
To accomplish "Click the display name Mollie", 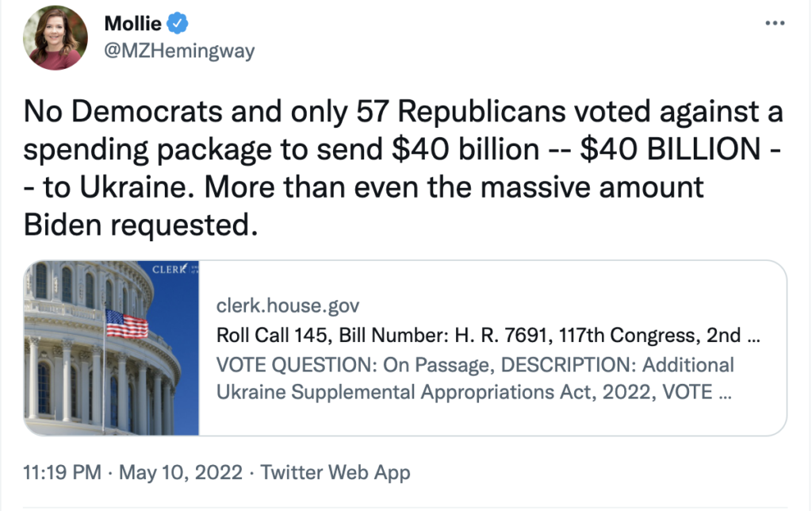I will pyautogui.click(x=133, y=24).
